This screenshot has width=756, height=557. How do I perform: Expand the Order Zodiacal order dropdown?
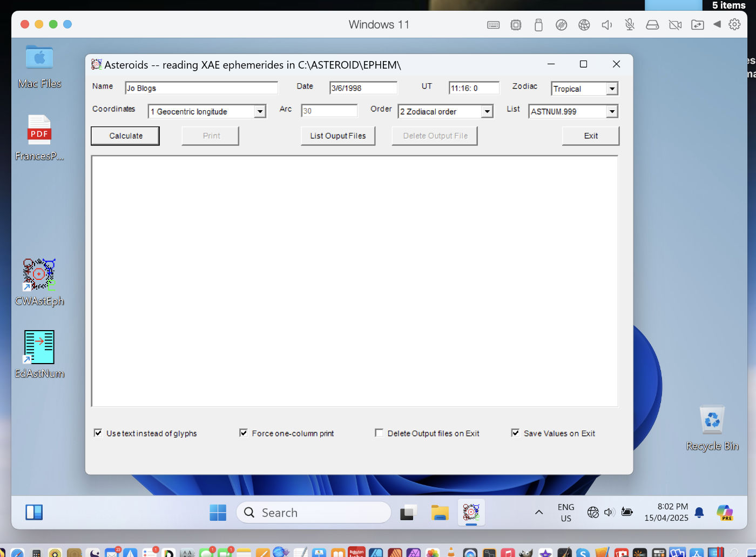coord(487,111)
